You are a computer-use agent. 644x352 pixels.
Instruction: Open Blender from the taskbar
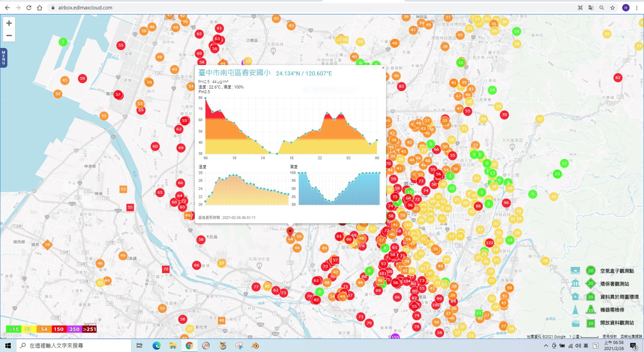tap(255, 346)
